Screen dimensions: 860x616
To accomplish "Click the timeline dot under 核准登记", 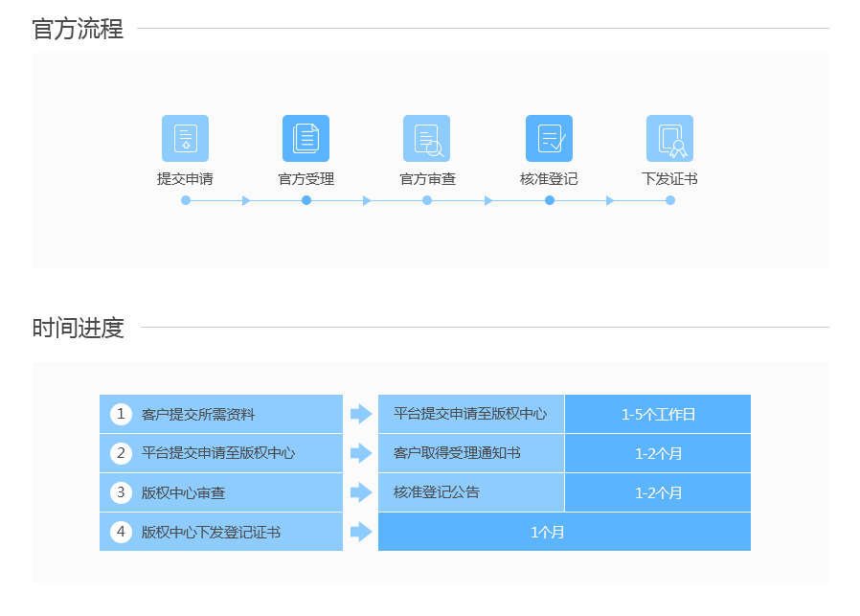I will 550,200.
